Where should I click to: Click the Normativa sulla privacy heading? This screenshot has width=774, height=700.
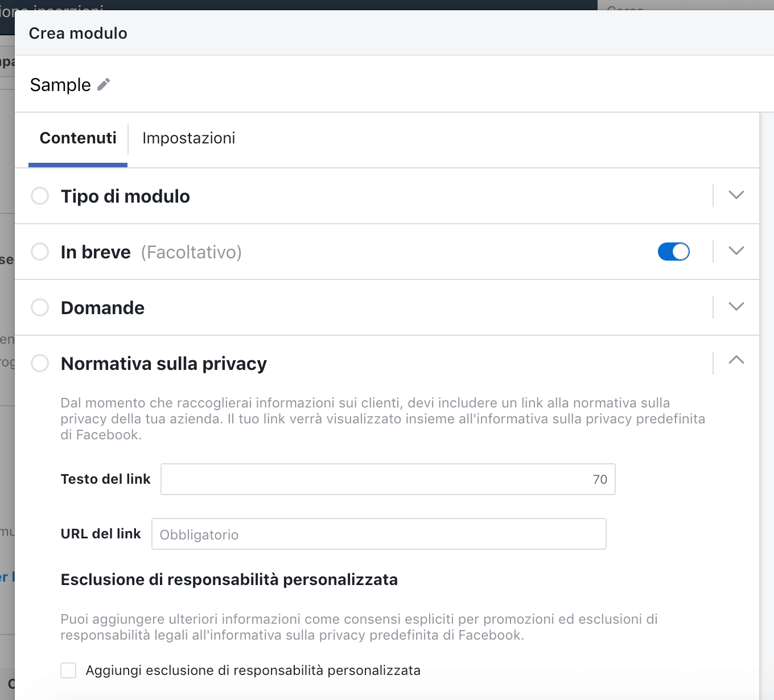tap(163, 363)
